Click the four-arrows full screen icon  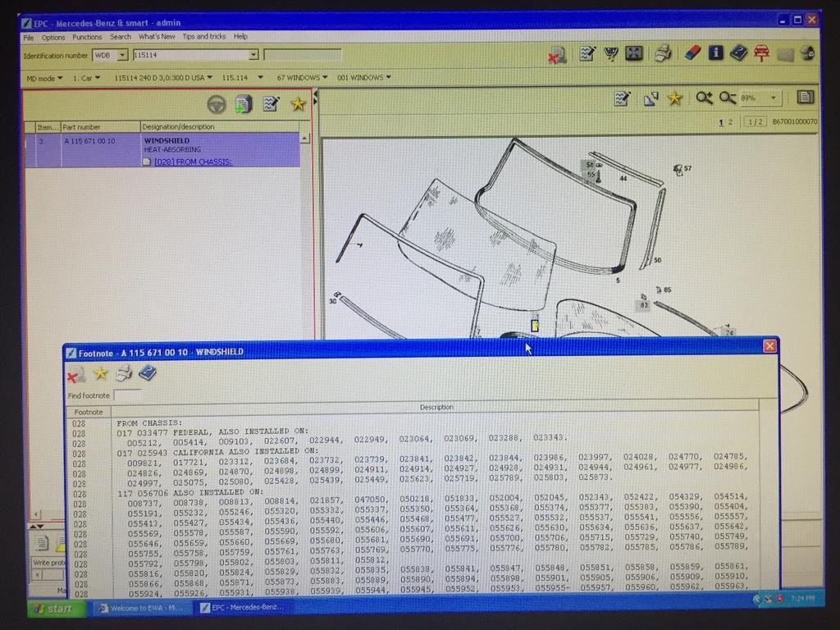pyautogui.click(x=634, y=53)
